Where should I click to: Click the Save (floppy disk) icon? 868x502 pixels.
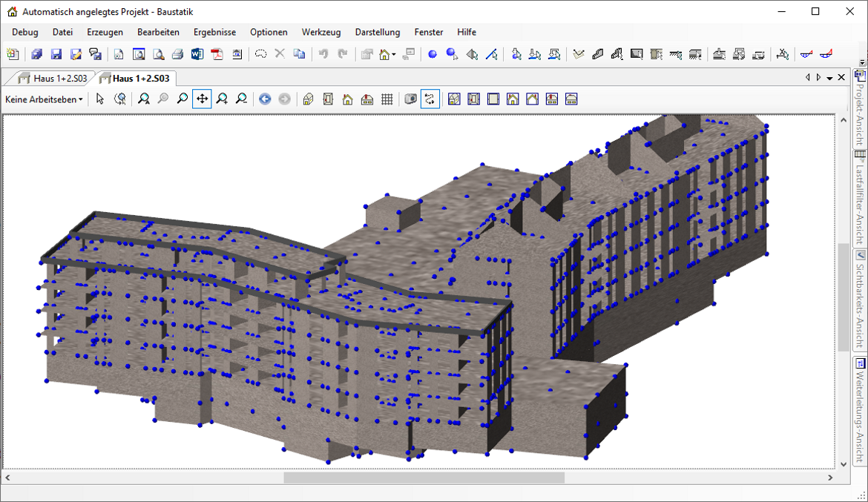click(x=56, y=54)
